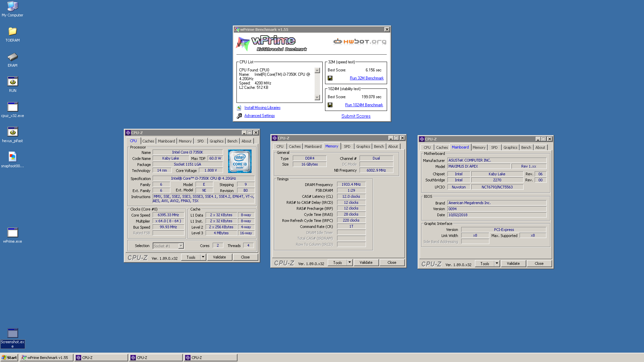Open the Start menu
Viewport: 644px width, 362px height.
(9, 358)
